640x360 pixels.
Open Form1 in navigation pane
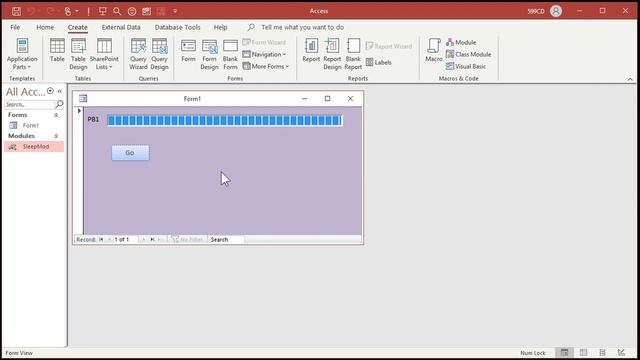31,125
